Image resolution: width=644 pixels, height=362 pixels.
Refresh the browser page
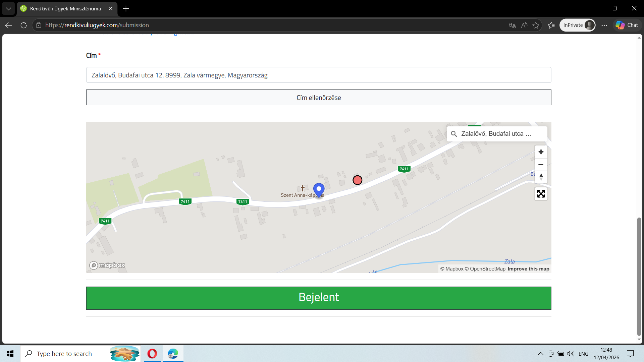23,25
